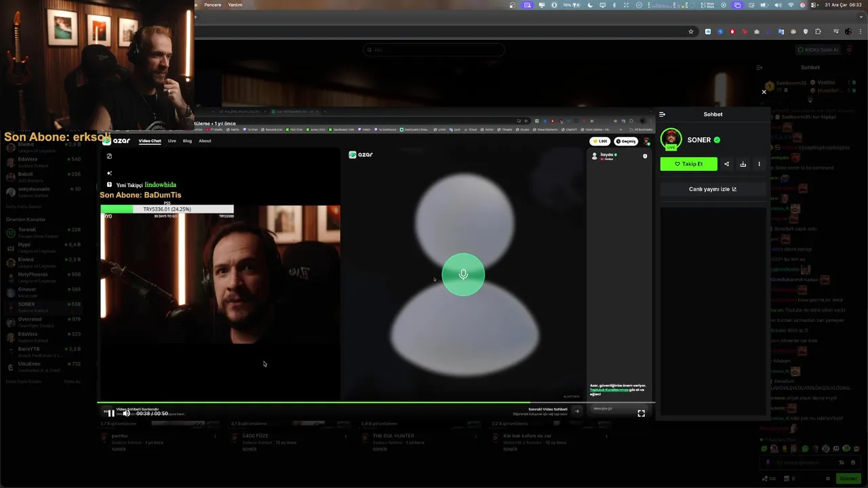Download the clip with the download icon
868x488 pixels.
pyautogui.click(x=743, y=164)
